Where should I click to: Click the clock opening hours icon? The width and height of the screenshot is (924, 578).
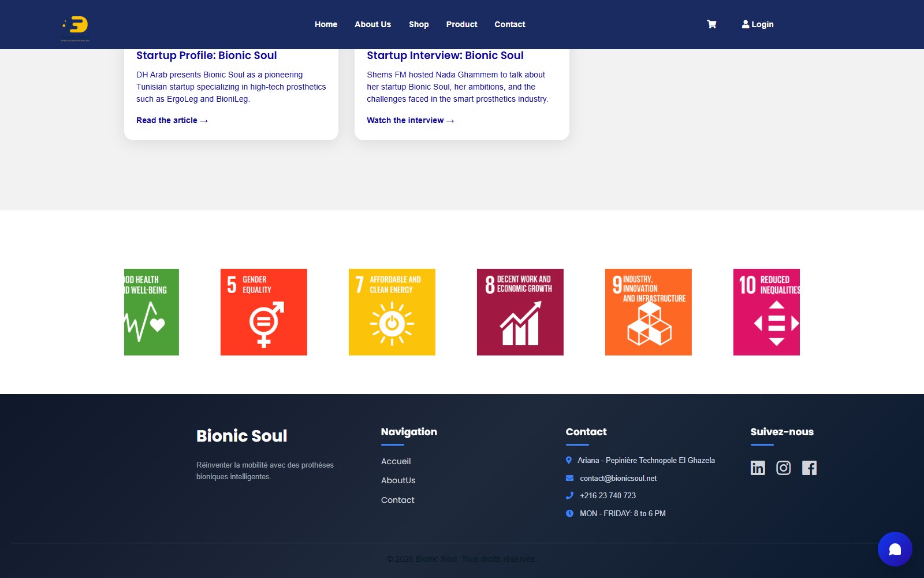pyautogui.click(x=569, y=513)
